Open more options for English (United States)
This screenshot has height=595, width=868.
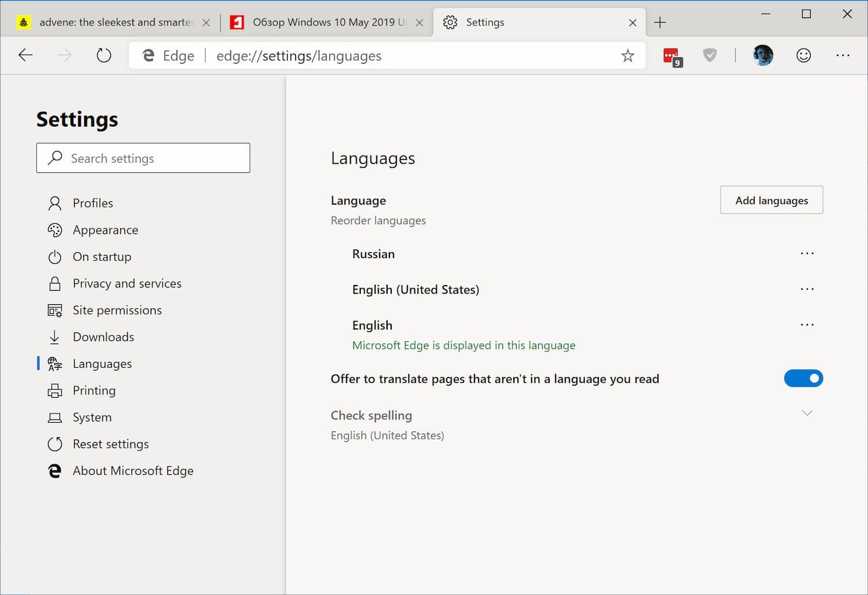807,289
